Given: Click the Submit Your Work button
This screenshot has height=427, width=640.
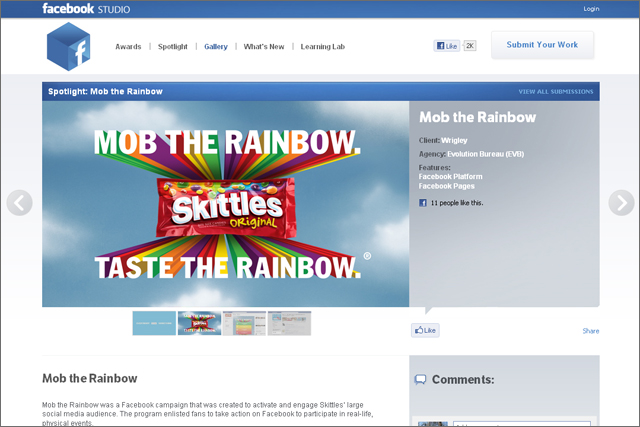Looking at the screenshot, I should click(542, 45).
